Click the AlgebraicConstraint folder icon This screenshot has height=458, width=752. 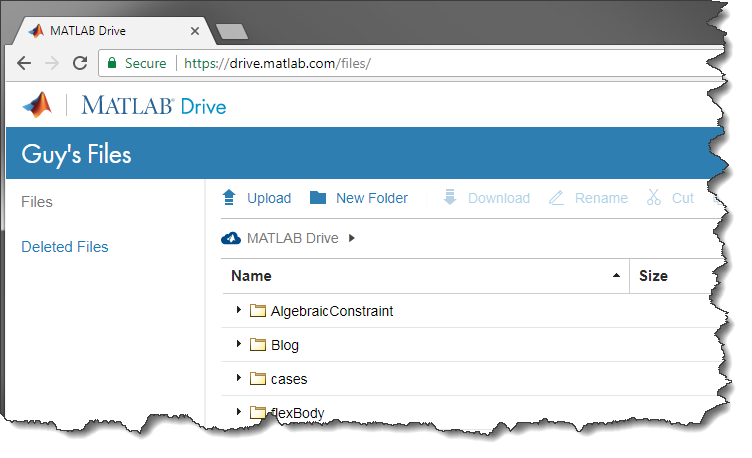click(257, 311)
